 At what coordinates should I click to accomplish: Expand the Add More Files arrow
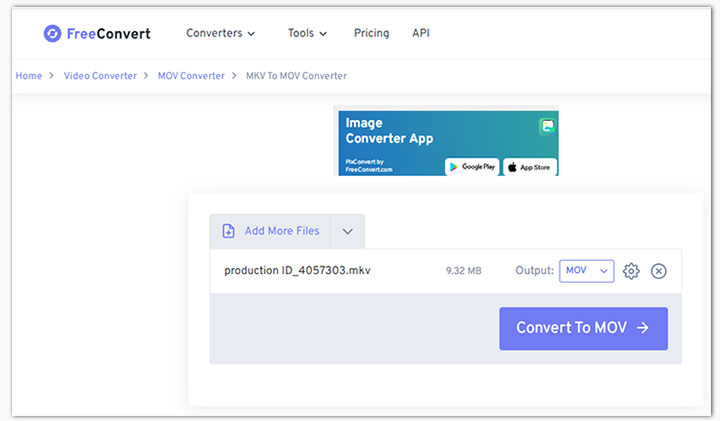coord(347,231)
